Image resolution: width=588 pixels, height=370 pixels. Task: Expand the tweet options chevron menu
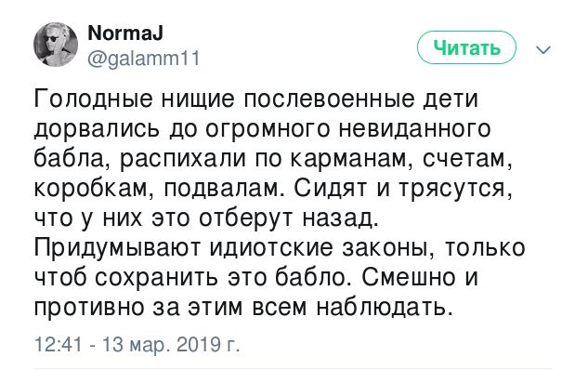point(543,49)
